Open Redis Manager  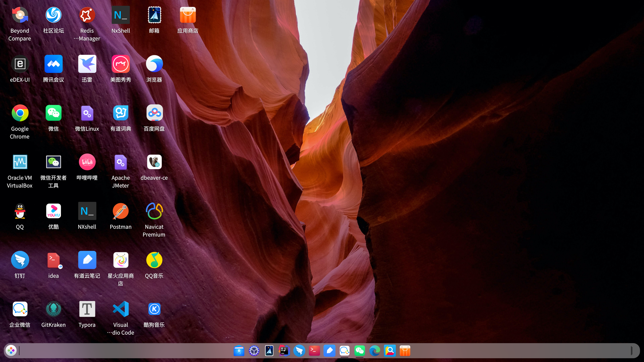87,15
